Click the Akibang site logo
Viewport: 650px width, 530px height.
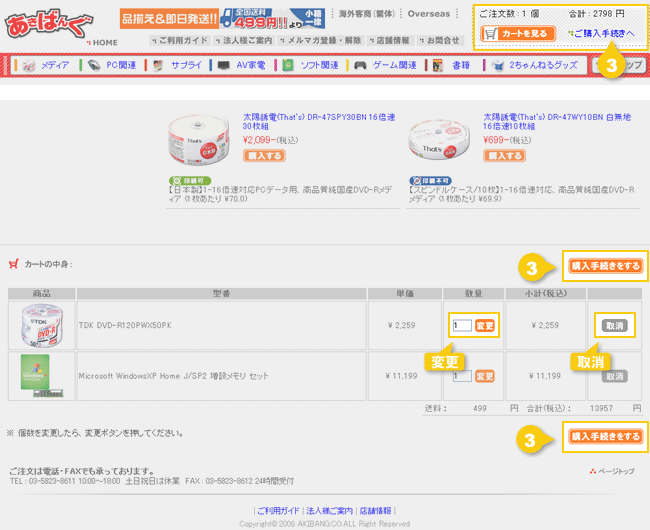tap(49, 24)
